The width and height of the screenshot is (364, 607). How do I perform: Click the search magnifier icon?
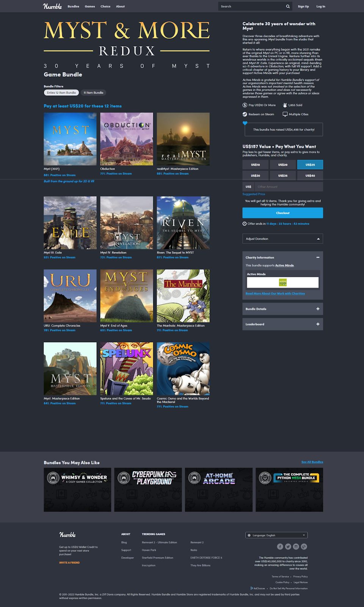point(288,6)
